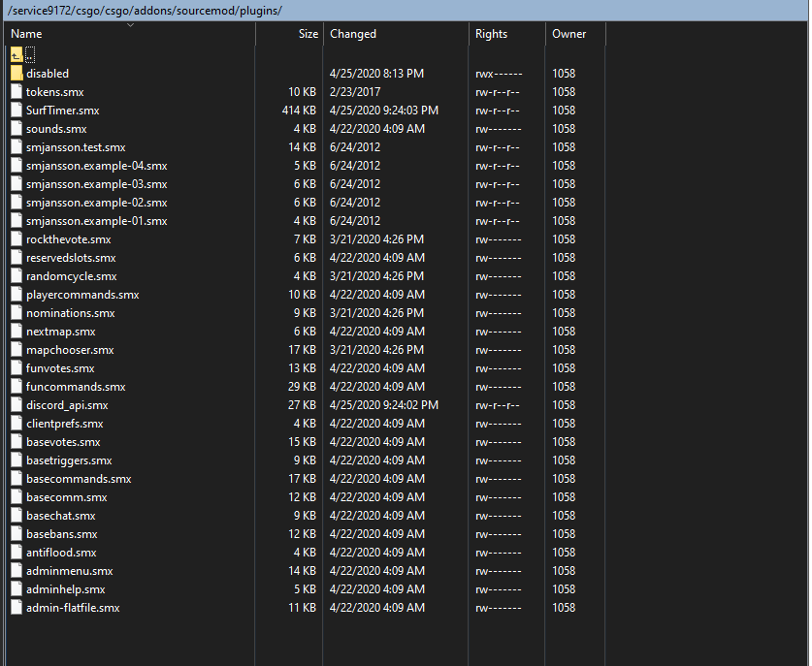Sort files by the Changed column header
The width and height of the screenshot is (812, 666).
[x=352, y=33]
